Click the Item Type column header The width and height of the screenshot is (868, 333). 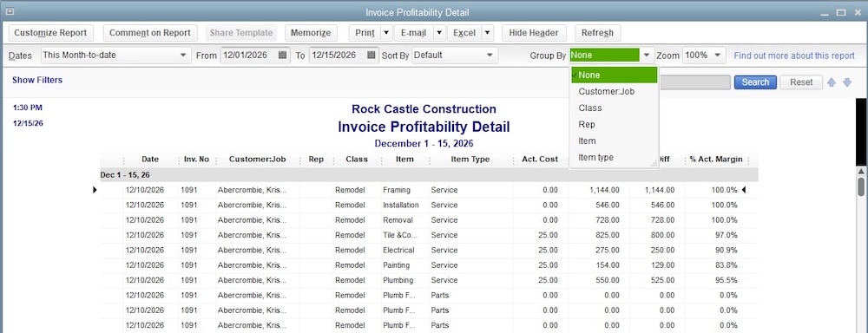point(470,160)
